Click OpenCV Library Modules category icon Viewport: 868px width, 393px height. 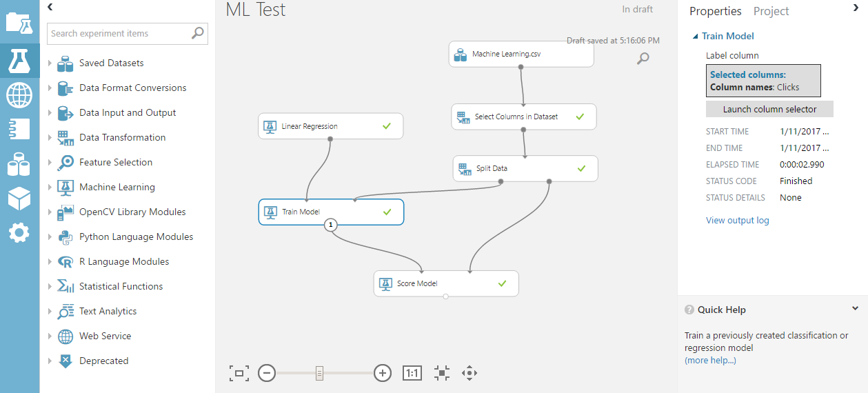[65, 212]
